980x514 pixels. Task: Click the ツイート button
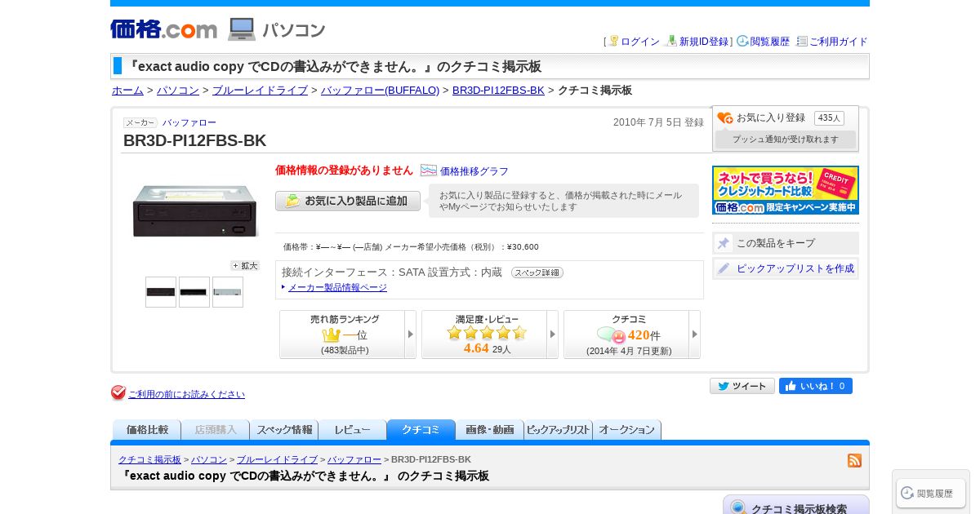[742, 386]
